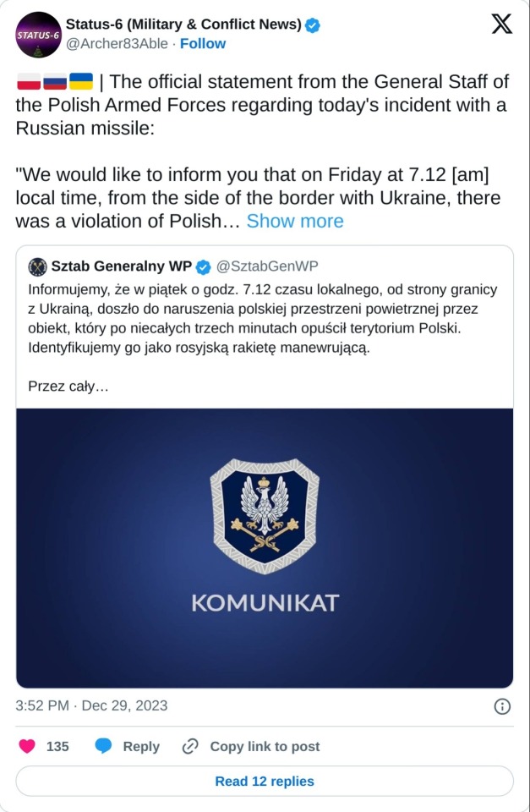Open the Twitter info circle icon

501,706
